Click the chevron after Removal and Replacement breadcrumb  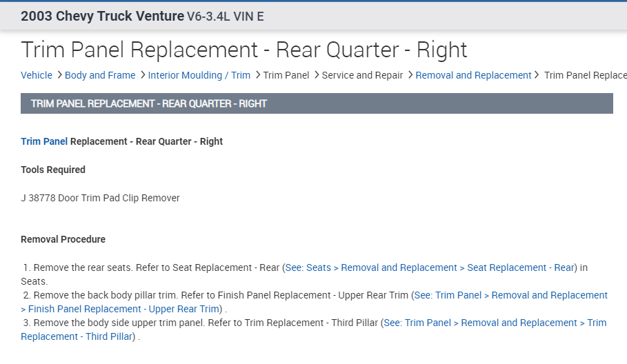click(538, 74)
